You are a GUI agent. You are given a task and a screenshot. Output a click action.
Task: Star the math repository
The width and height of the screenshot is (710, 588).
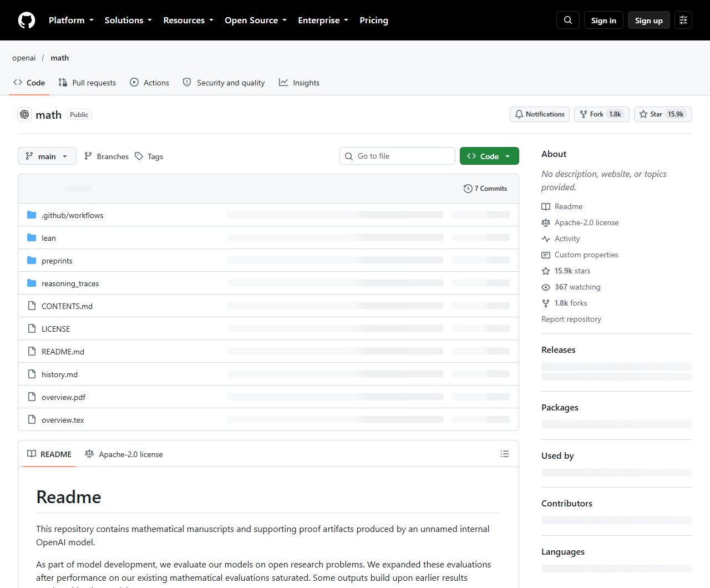coord(663,114)
